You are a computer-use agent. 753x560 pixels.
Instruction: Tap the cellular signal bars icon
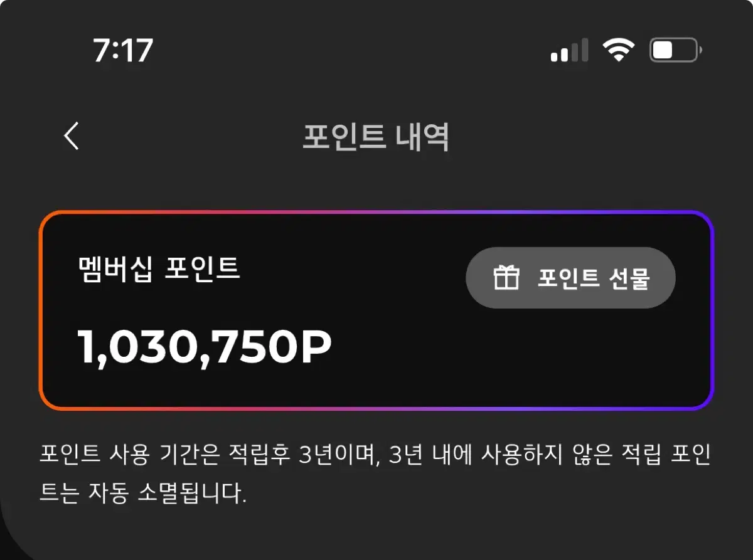(x=569, y=50)
